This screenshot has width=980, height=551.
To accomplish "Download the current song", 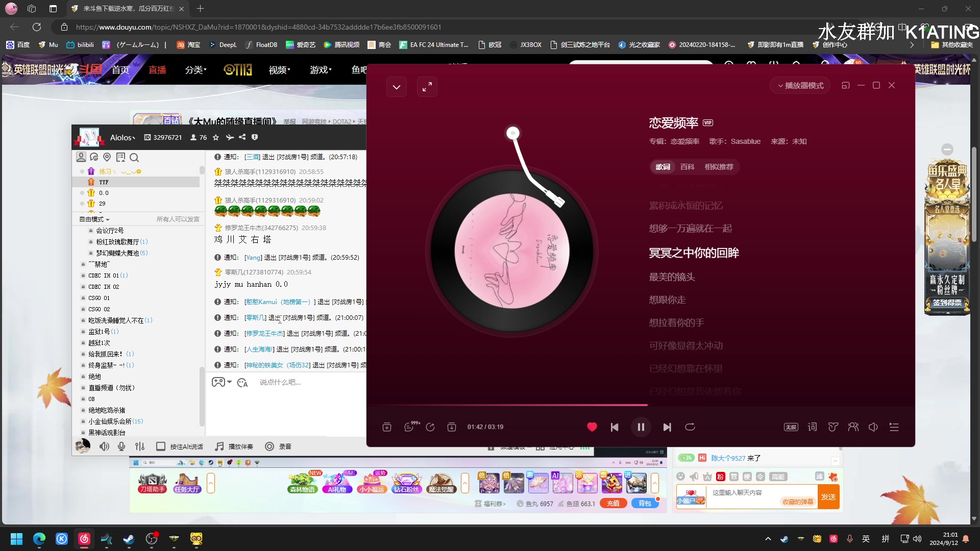I will [452, 427].
